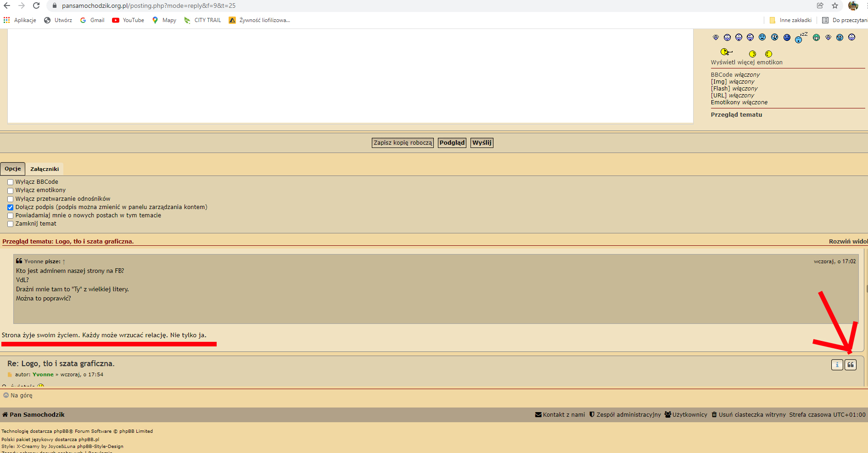
Task: Tick 'Powiadamiaj mnie o nowych postach' checkbox
Action: (10, 216)
